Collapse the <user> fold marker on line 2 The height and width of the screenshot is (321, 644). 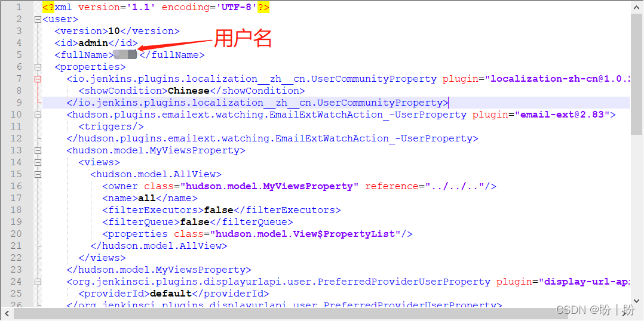(38, 19)
